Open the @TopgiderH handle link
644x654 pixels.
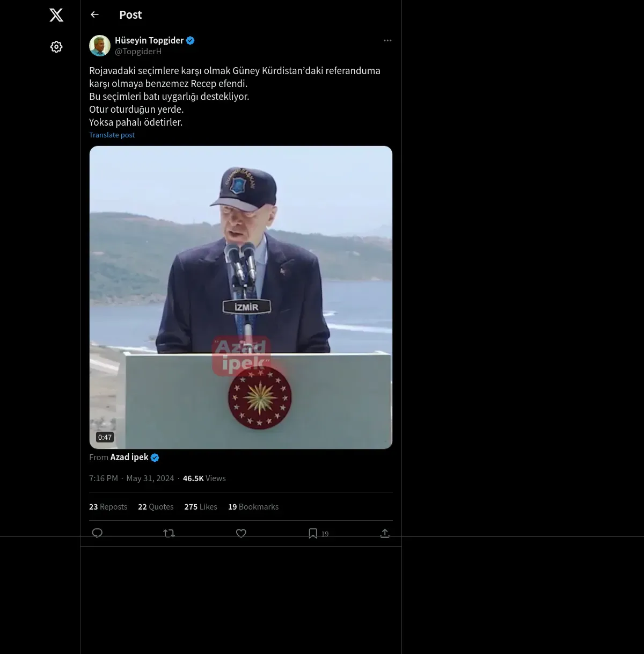pyautogui.click(x=138, y=52)
